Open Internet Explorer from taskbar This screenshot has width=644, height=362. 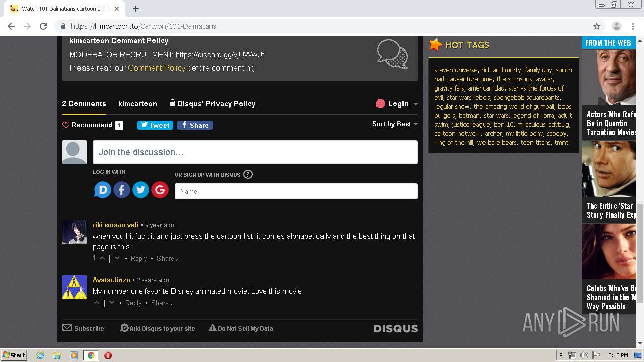coord(40,355)
